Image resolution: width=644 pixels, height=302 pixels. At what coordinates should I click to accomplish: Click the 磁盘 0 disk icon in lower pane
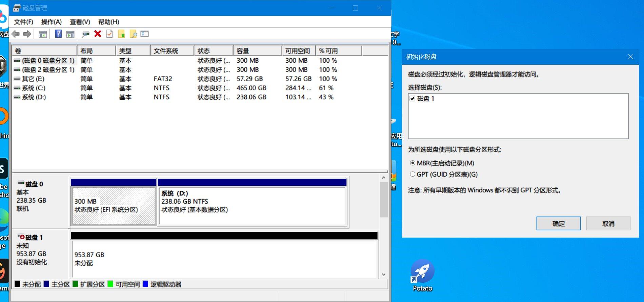tap(21, 183)
